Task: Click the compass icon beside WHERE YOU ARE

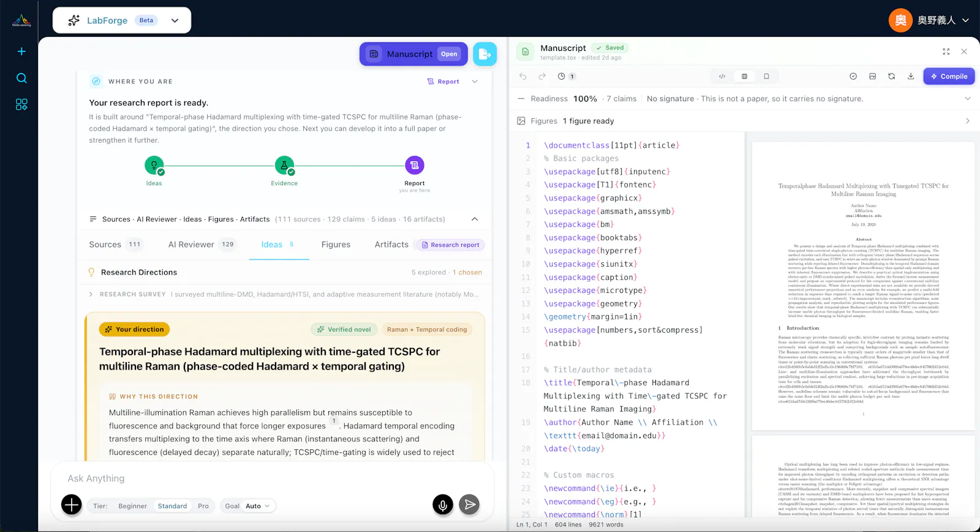Action: click(x=96, y=81)
